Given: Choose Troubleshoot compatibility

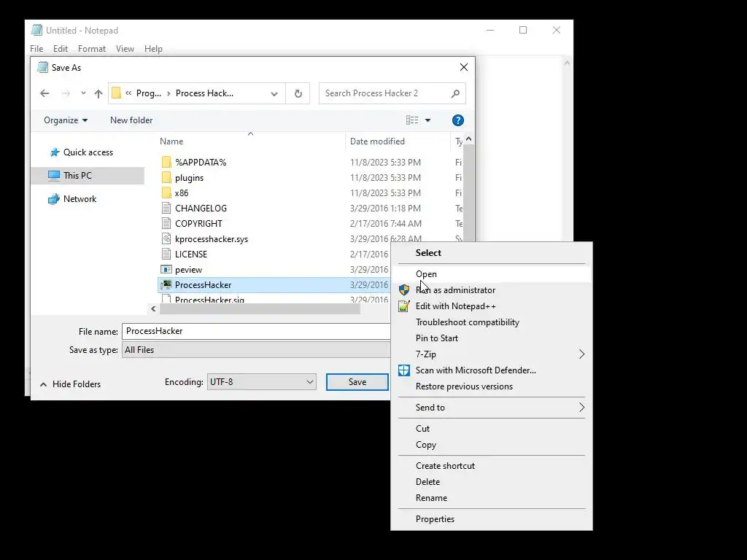Looking at the screenshot, I should [492, 322].
